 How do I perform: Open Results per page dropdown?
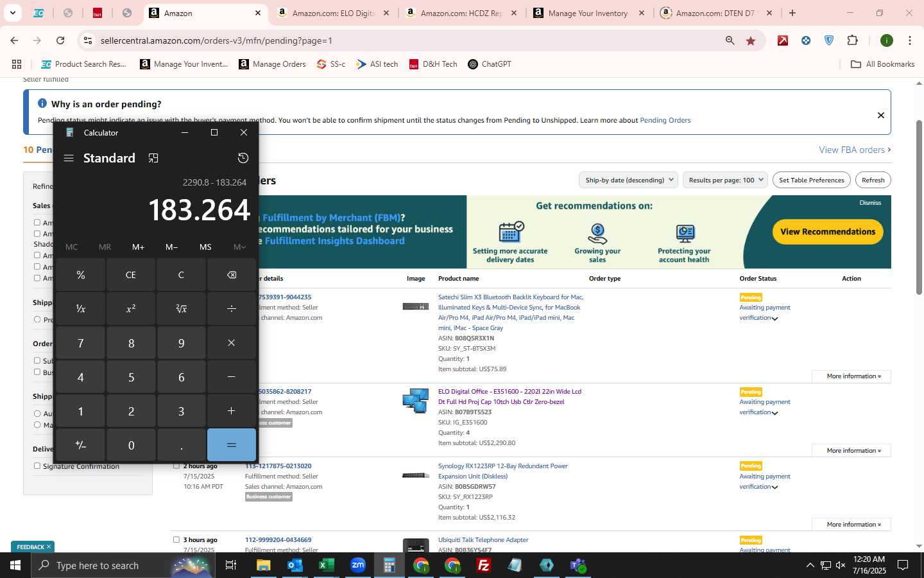click(725, 180)
